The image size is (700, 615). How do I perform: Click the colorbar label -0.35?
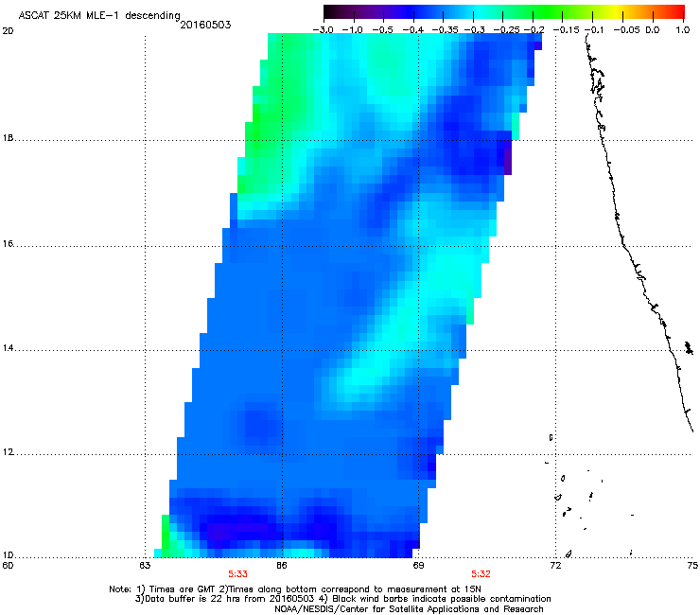(446, 30)
